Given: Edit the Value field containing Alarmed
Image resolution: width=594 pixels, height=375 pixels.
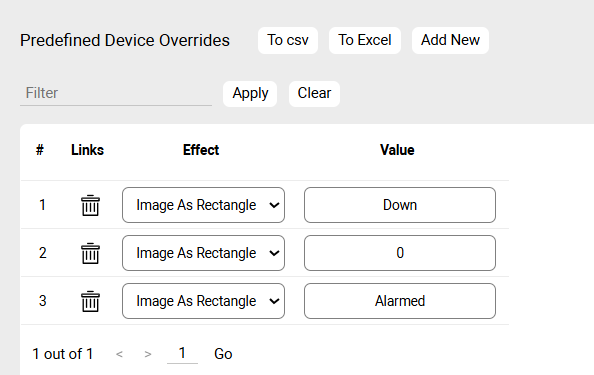Looking at the screenshot, I should tap(400, 301).
